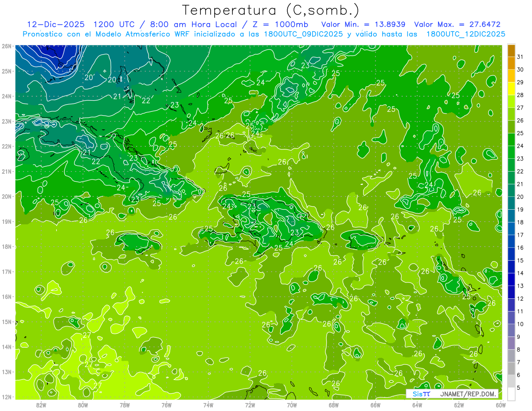Pick the yellow swatch between 28 and 29
The height and width of the screenshot is (411, 532).
(x=511, y=89)
